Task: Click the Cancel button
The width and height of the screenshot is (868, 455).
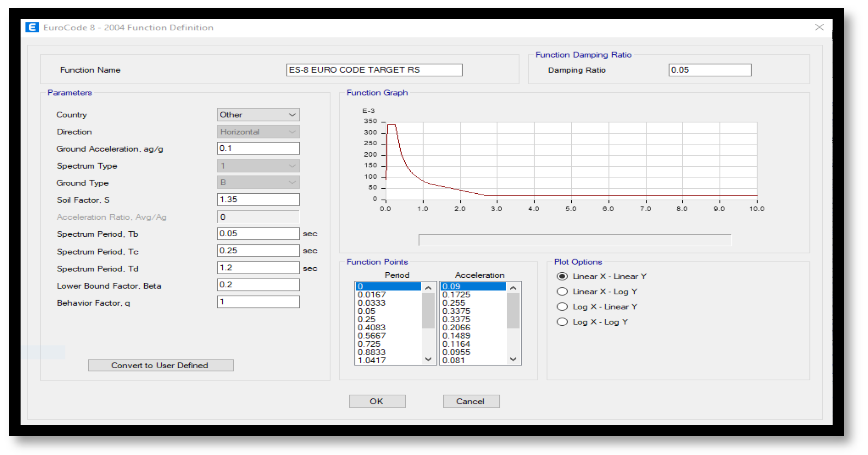Action: click(x=471, y=401)
